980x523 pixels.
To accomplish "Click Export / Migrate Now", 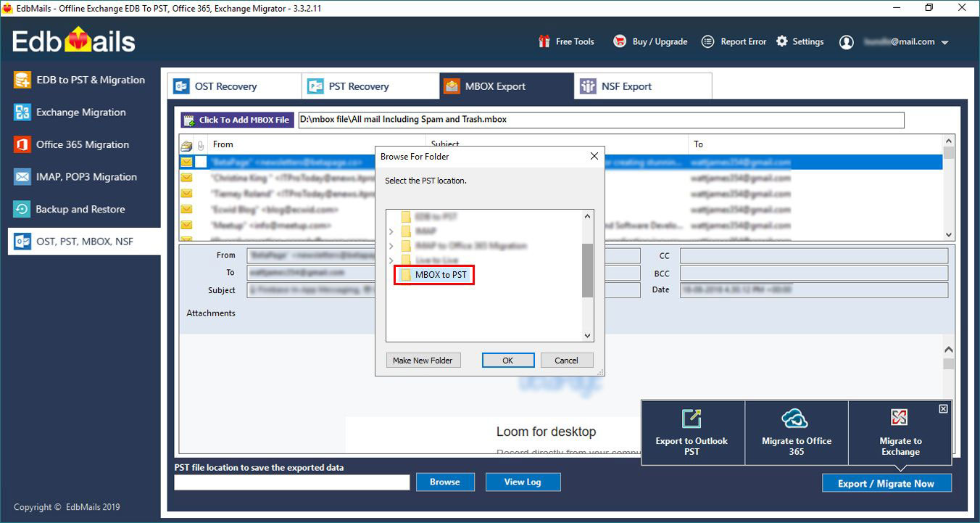I will point(886,483).
